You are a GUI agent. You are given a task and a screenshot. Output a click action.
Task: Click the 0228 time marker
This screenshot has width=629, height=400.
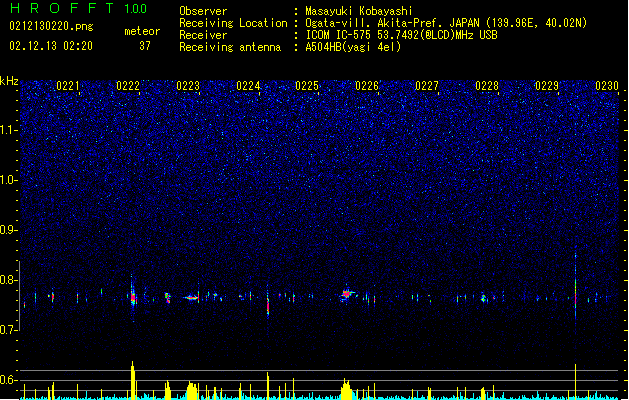coord(487,86)
